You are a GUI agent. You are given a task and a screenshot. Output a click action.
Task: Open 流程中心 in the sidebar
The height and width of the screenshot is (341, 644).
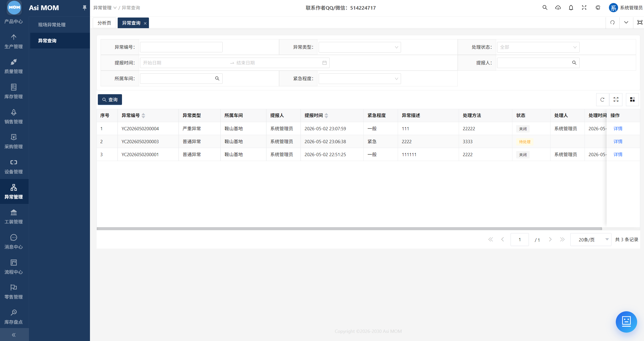(14, 267)
